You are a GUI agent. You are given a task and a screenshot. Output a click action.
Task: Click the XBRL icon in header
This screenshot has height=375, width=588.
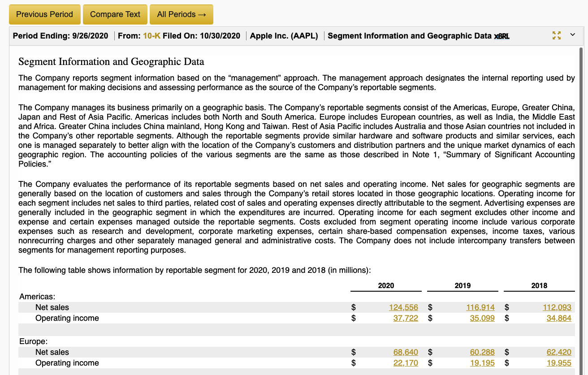(x=502, y=36)
